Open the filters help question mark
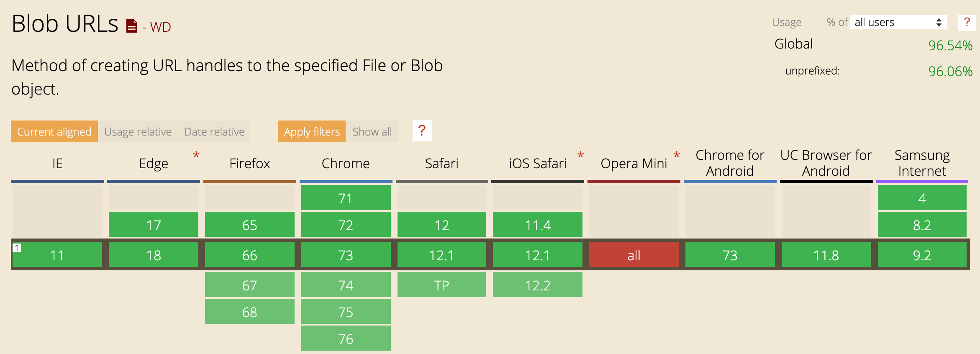Viewport: 980px width, 354px height. pos(422,131)
